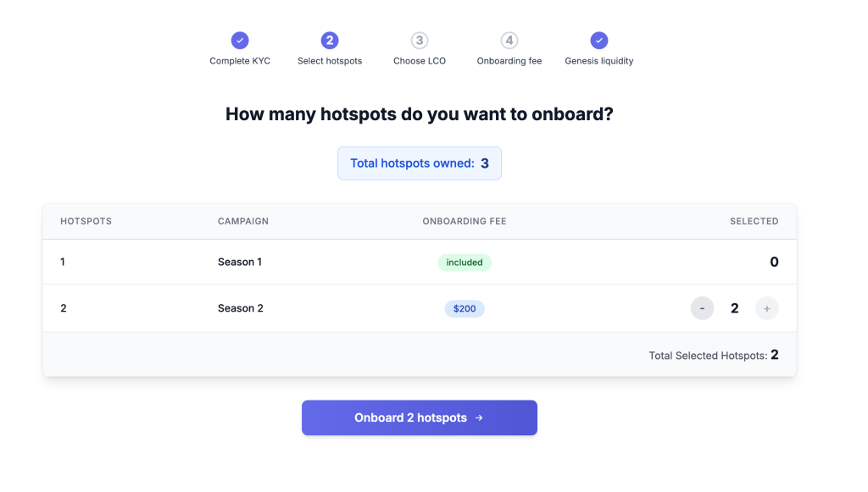Decrease Season 2 hotspots with minus button
The height and width of the screenshot is (492, 868).
[x=702, y=308]
